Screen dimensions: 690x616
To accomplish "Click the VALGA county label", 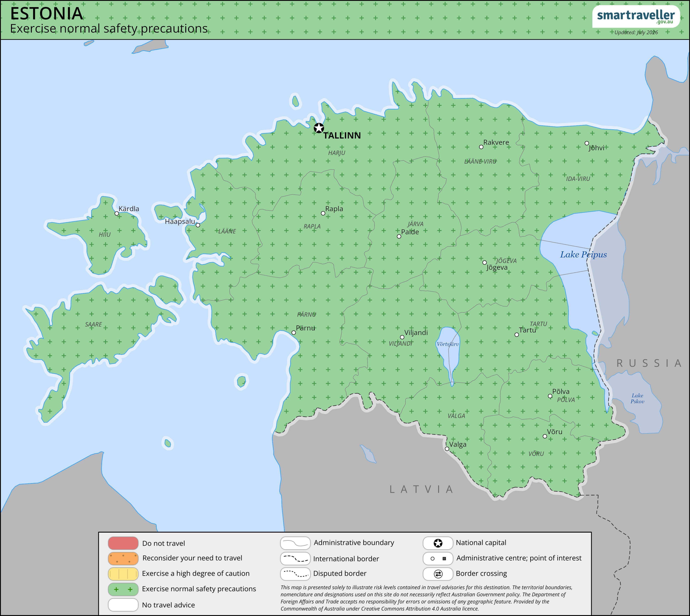I will pos(456,416).
